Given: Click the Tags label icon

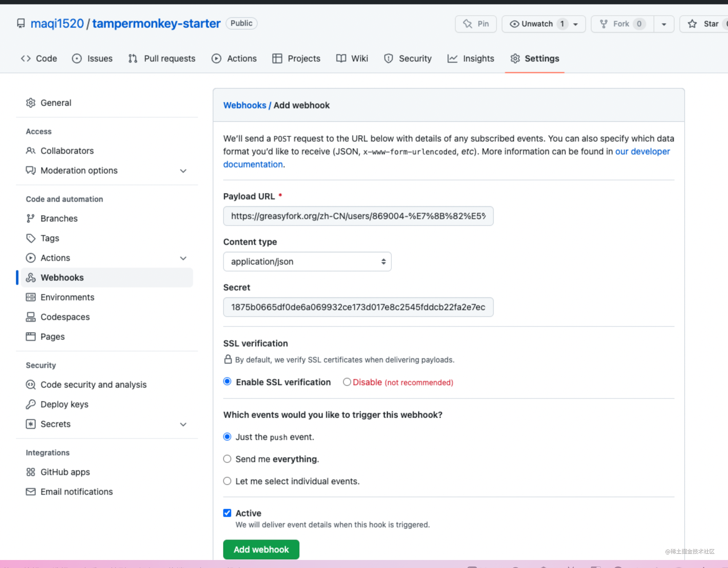Looking at the screenshot, I should click(x=31, y=238).
